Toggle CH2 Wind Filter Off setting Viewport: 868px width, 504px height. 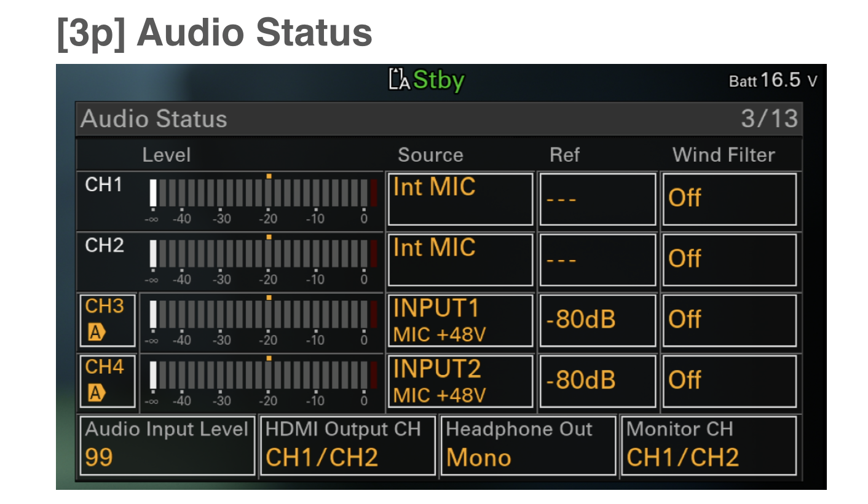729,259
